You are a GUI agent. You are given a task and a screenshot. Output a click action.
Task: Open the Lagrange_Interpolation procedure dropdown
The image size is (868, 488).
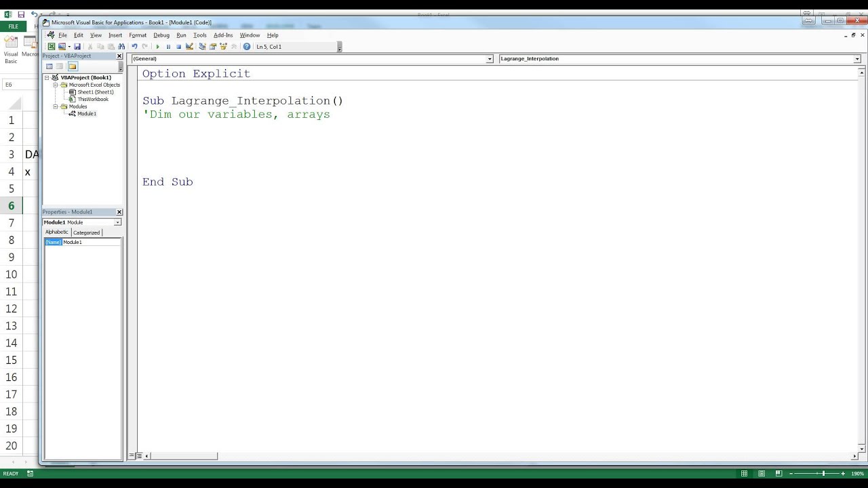(857, 59)
